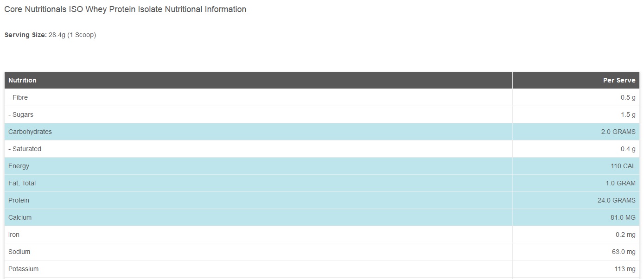Viewport: 644px width, 279px height.
Task: Click the highlighted Energy row label
Action: point(19,166)
